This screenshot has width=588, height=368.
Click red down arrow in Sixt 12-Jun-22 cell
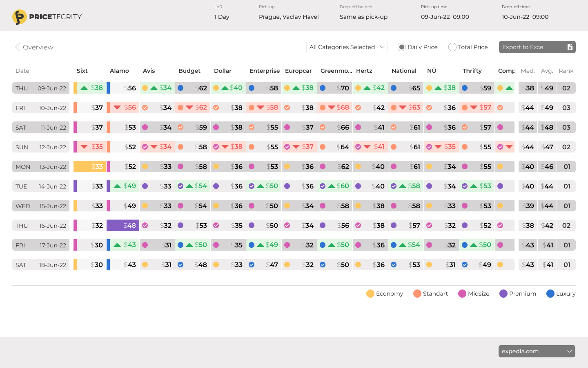coord(84,147)
